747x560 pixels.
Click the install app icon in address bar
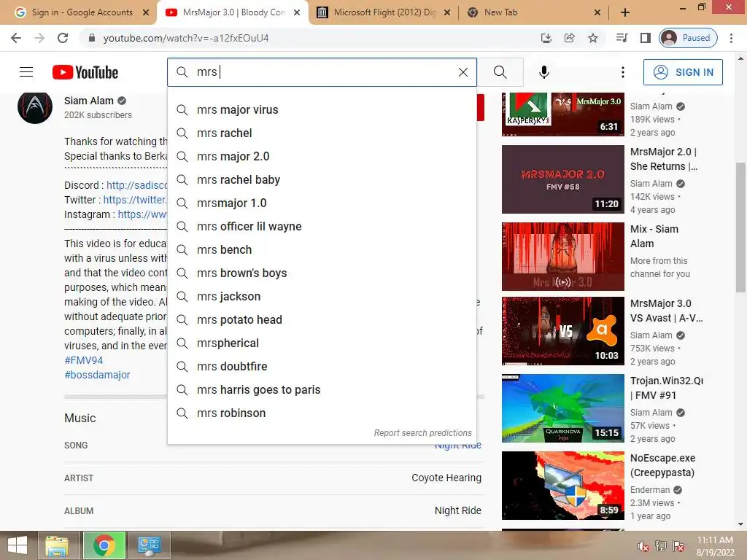pyautogui.click(x=546, y=38)
